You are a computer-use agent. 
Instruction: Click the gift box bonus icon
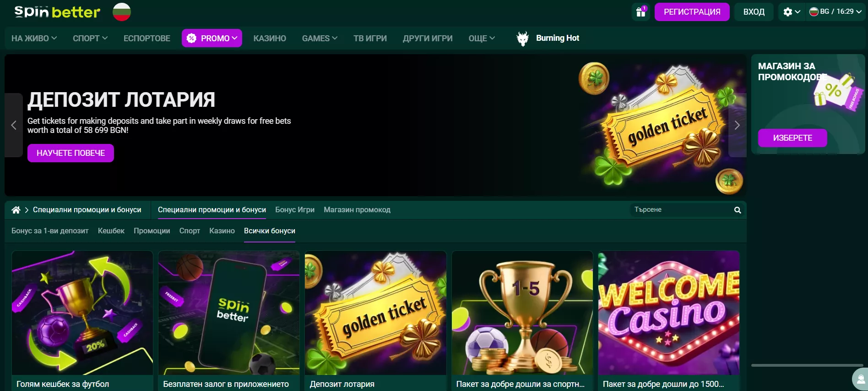pyautogui.click(x=641, y=12)
